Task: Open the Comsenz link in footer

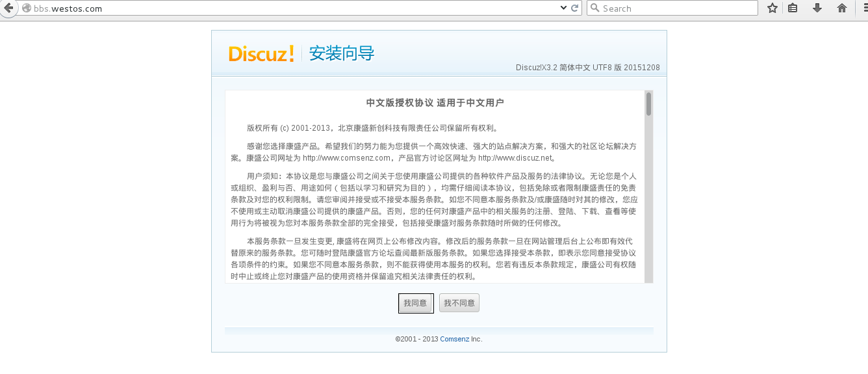Action: [454, 339]
